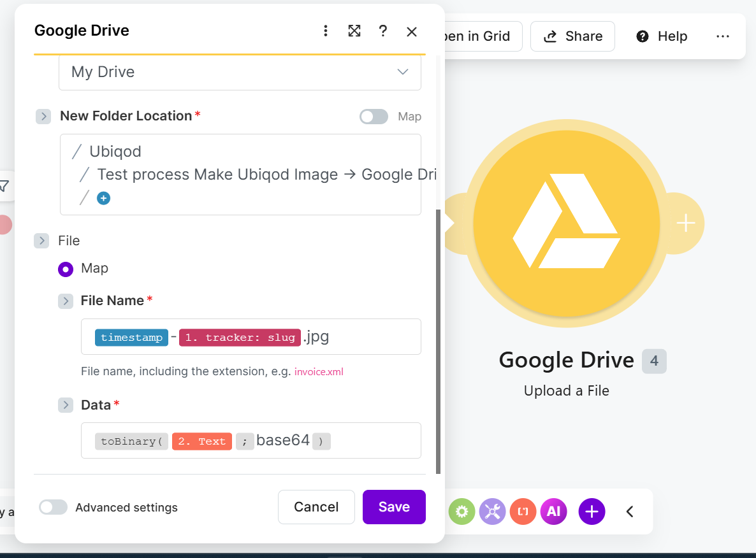Click into the File Name input field
This screenshot has height=558, width=756.
tap(251, 337)
